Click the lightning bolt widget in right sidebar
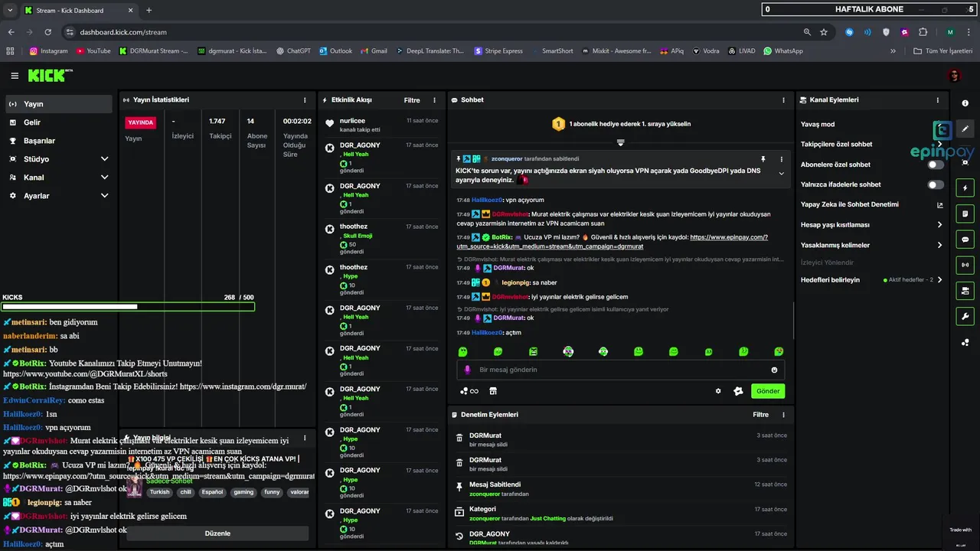The image size is (980, 551). [x=965, y=188]
